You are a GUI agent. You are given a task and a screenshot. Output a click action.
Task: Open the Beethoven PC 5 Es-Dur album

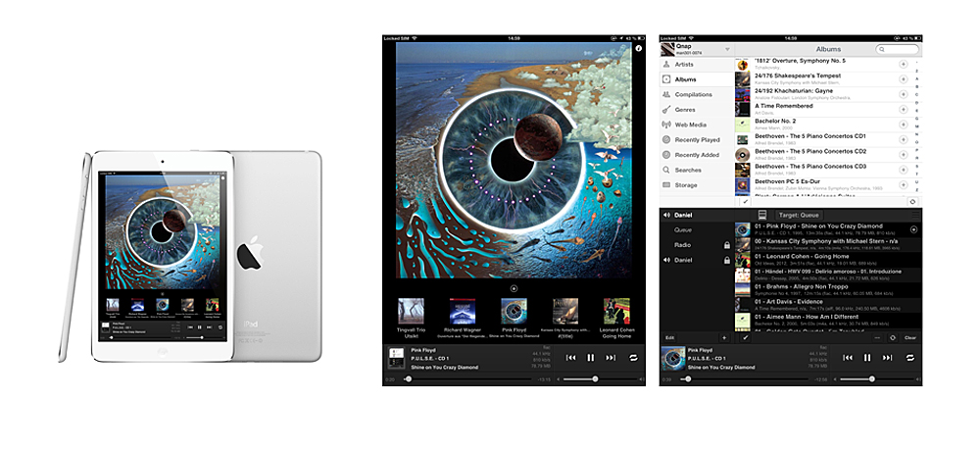click(x=822, y=185)
